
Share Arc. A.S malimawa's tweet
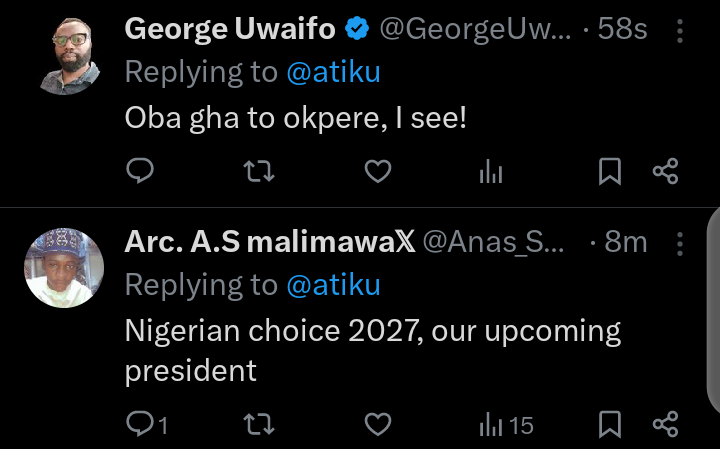pyautogui.click(x=666, y=425)
